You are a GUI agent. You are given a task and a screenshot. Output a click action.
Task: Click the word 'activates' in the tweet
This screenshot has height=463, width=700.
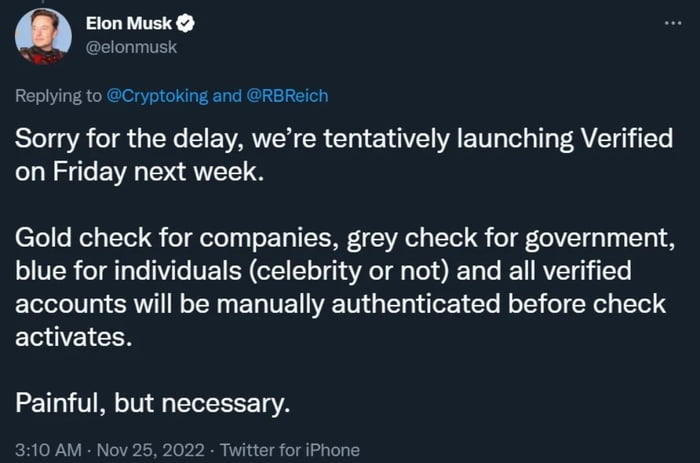click(70, 336)
